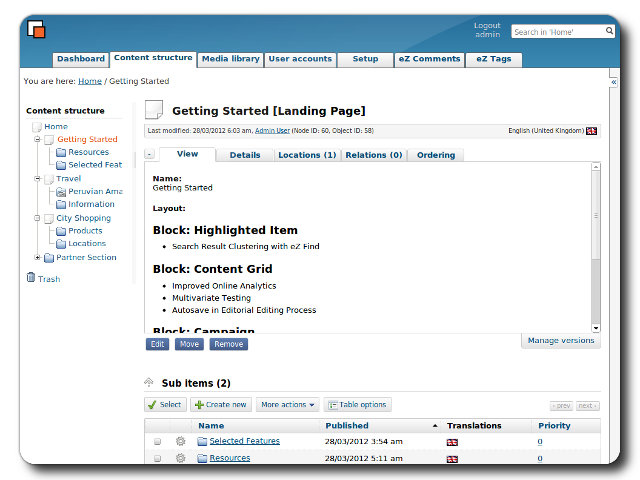Tick the checkbox for Resources row
The width and height of the screenshot is (640, 480).
[157, 458]
